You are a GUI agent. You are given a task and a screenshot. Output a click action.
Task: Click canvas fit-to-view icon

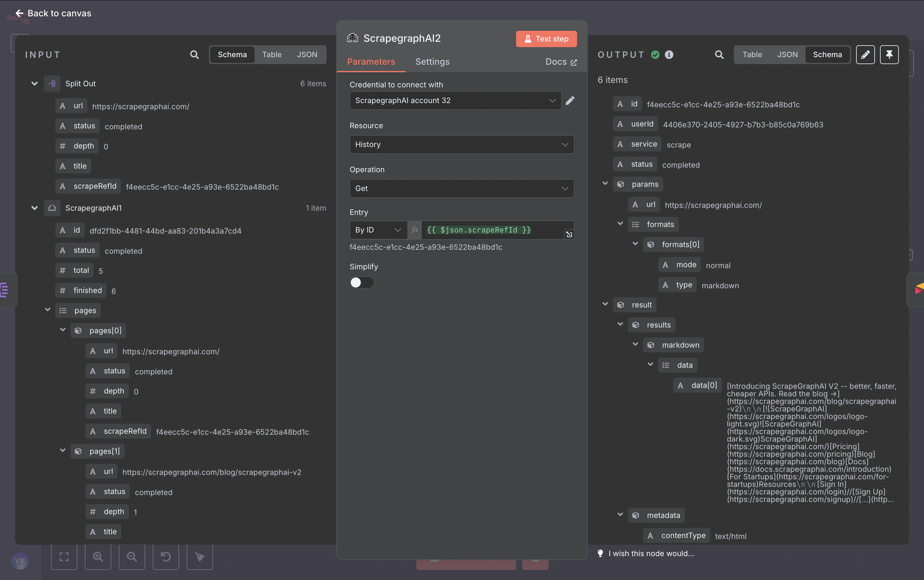click(64, 556)
